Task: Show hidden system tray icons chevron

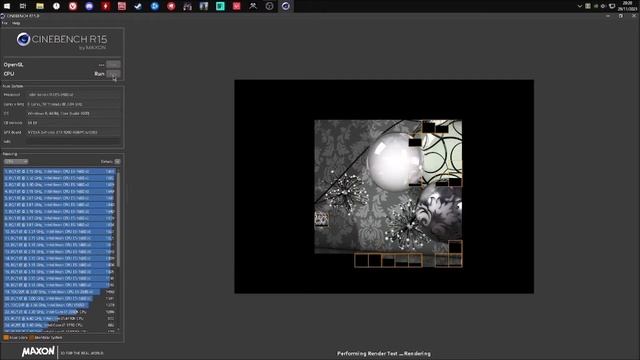Action: pos(580,6)
